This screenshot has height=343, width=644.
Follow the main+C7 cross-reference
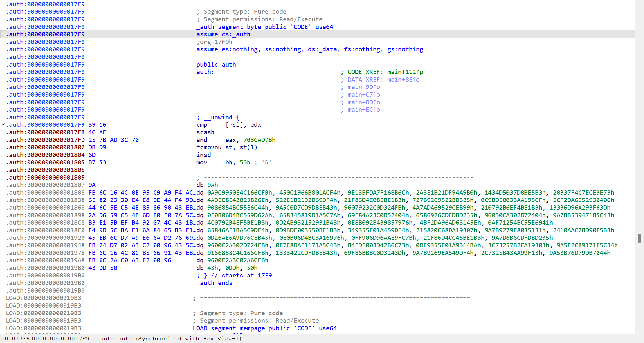coord(363,95)
